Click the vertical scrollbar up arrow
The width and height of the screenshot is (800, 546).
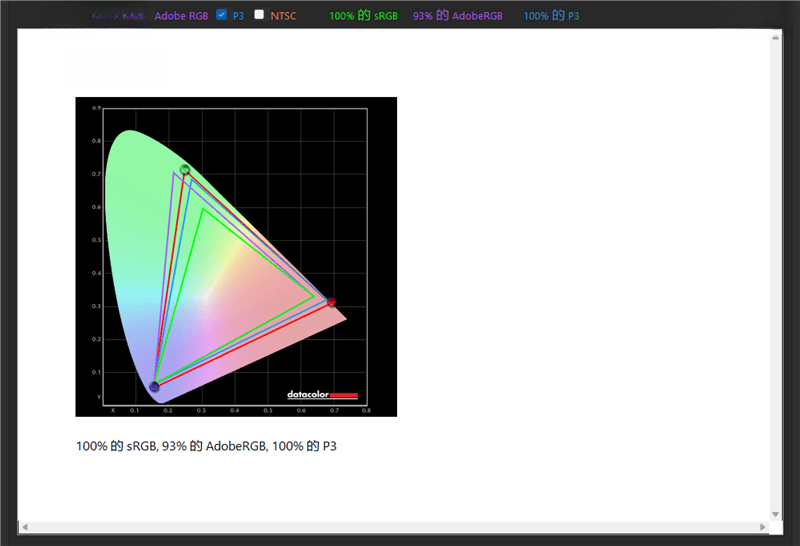point(776,37)
